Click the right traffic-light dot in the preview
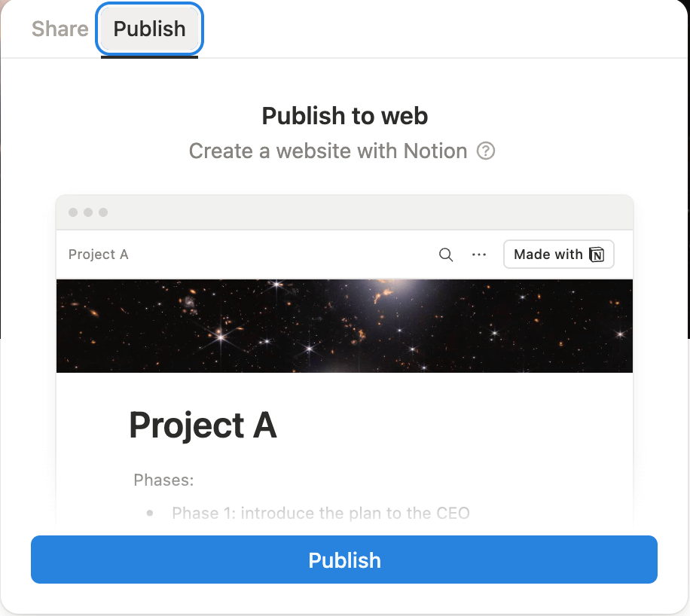Image resolution: width=690 pixels, height=616 pixels. coord(103,212)
